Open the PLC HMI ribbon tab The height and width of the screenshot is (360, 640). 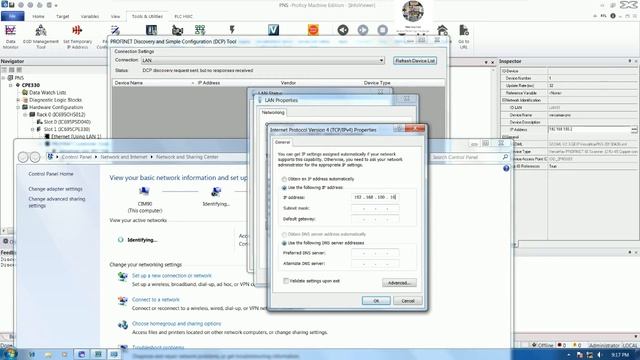(183, 16)
